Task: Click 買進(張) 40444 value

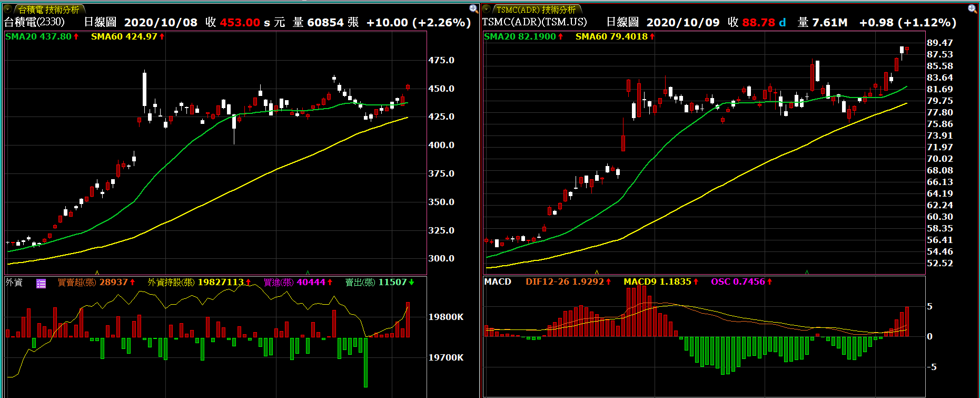Action: (298, 283)
